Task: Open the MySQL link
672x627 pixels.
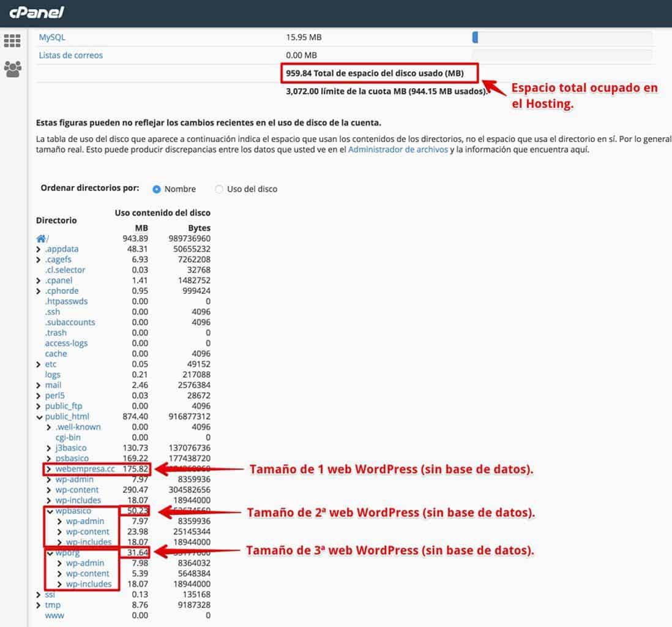Action: (x=52, y=37)
